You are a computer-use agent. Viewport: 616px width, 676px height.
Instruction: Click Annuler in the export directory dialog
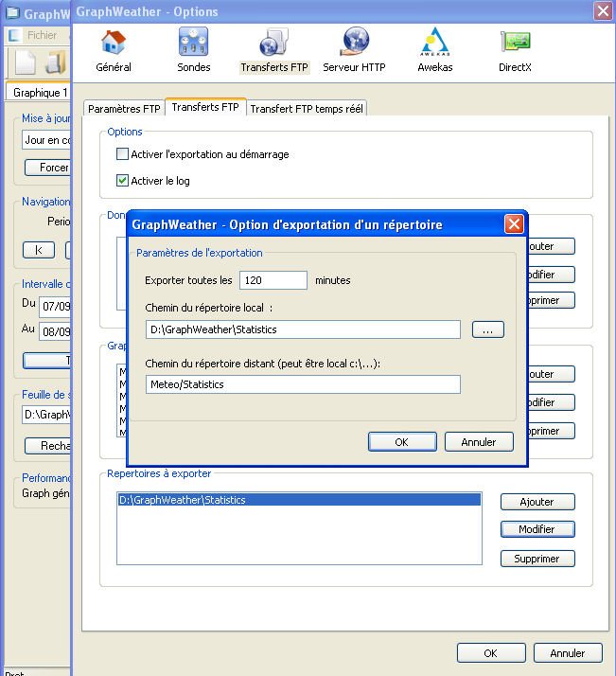(479, 442)
